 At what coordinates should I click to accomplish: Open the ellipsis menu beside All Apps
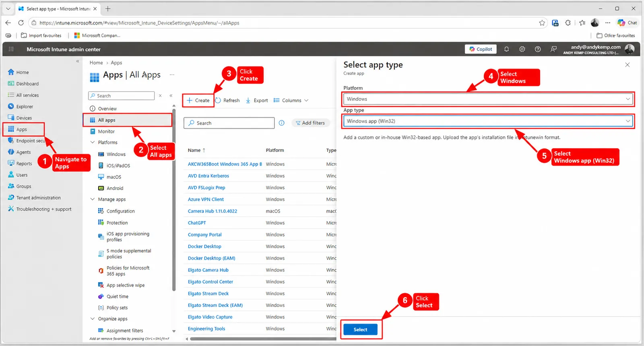pos(172,75)
